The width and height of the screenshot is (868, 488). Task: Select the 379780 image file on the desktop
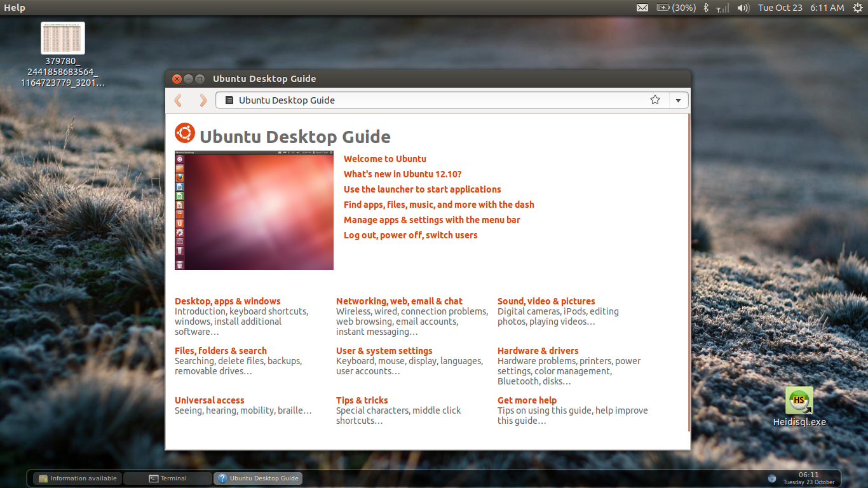point(63,55)
